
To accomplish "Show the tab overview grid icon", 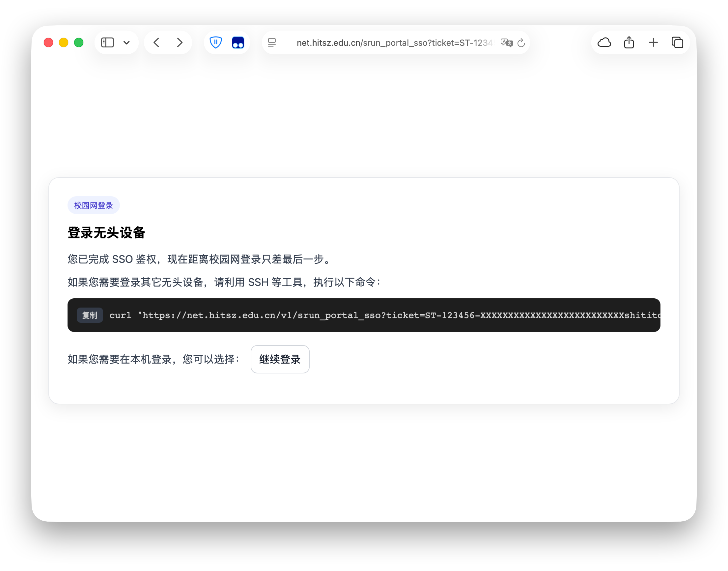I will click(x=678, y=42).
